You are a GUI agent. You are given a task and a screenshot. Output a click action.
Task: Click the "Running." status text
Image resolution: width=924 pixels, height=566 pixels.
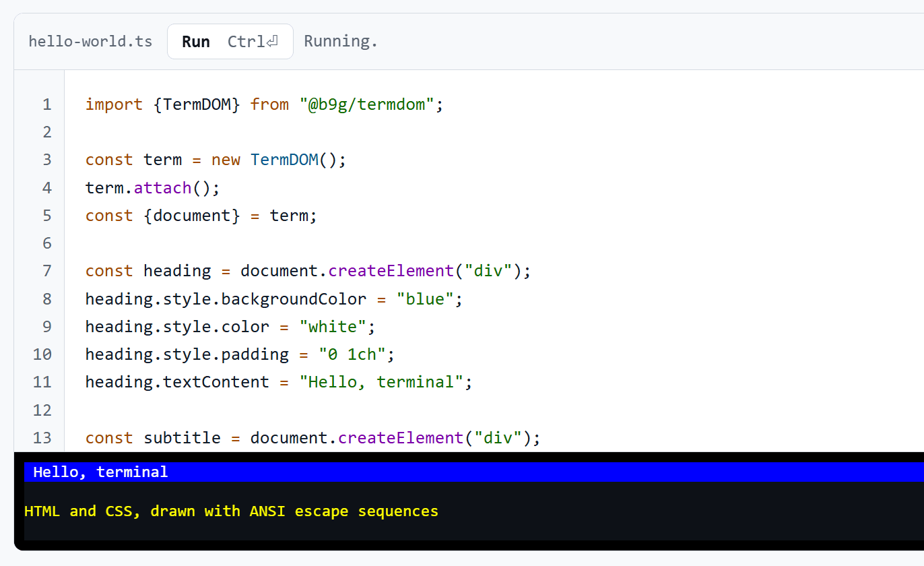point(341,42)
